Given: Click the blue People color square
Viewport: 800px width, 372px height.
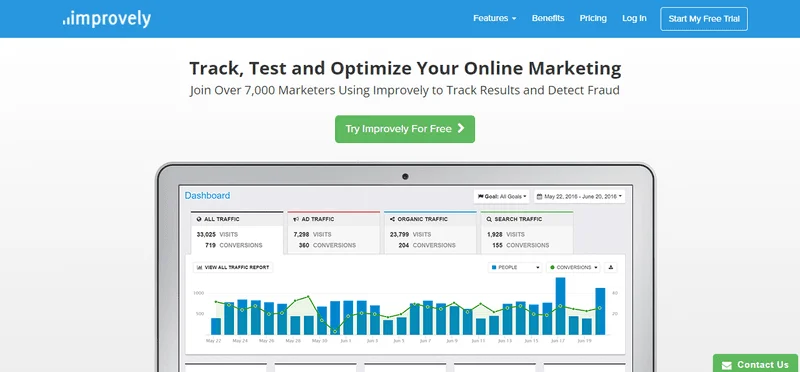Looking at the screenshot, I should pos(494,267).
